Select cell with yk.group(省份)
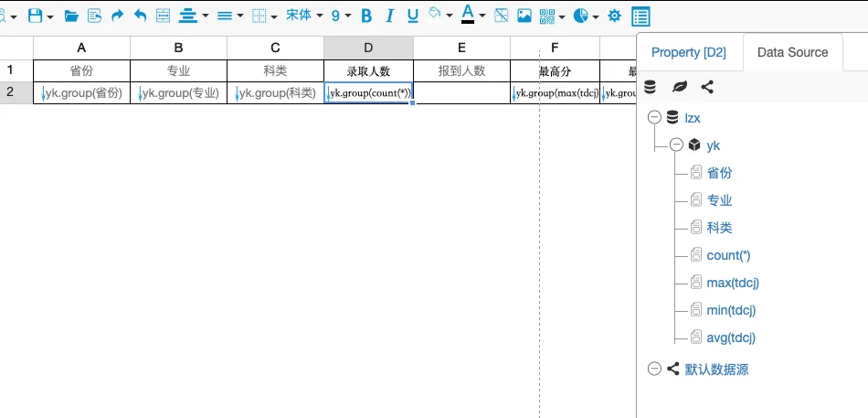The height and width of the screenshot is (418, 868). coord(81,92)
